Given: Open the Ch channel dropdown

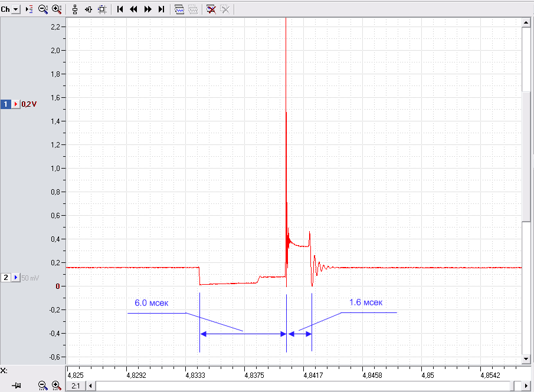Looking at the screenshot, I should pos(16,9).
